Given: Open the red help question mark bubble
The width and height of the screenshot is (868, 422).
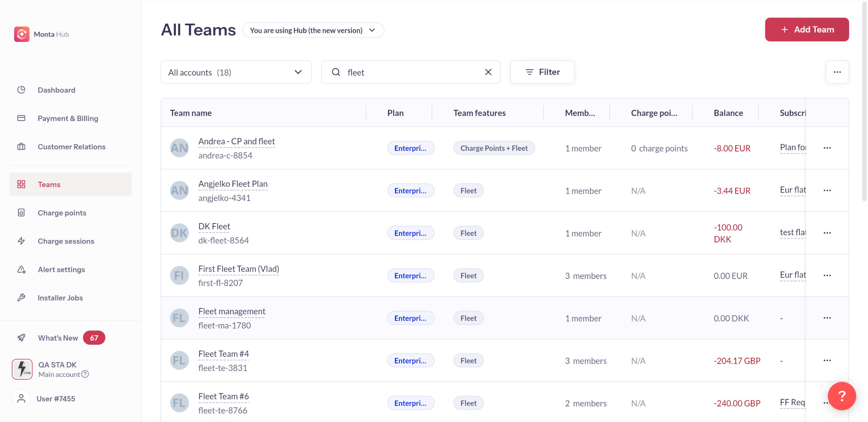Looking at the screenshot, I should coord(841,396).
